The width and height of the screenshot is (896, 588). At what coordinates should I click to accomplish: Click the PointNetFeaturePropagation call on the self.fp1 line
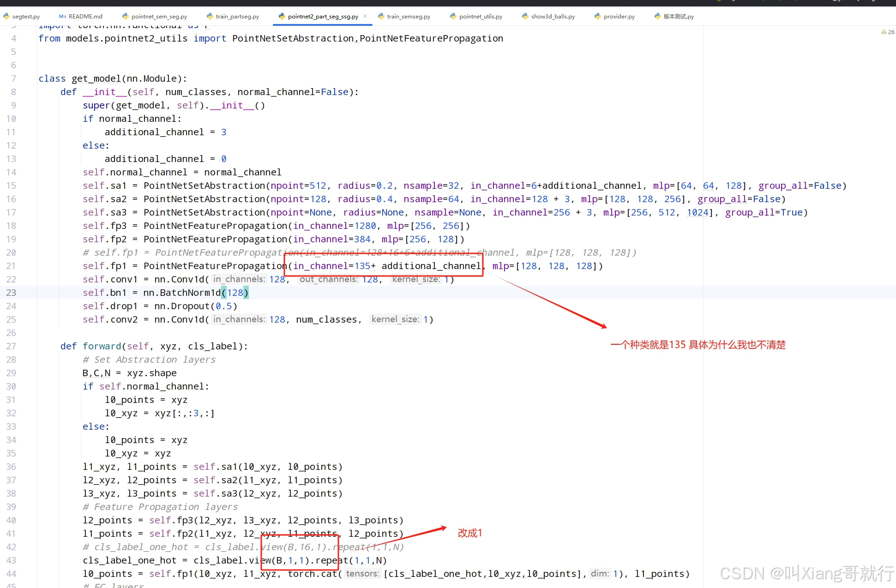pos(215,266)
